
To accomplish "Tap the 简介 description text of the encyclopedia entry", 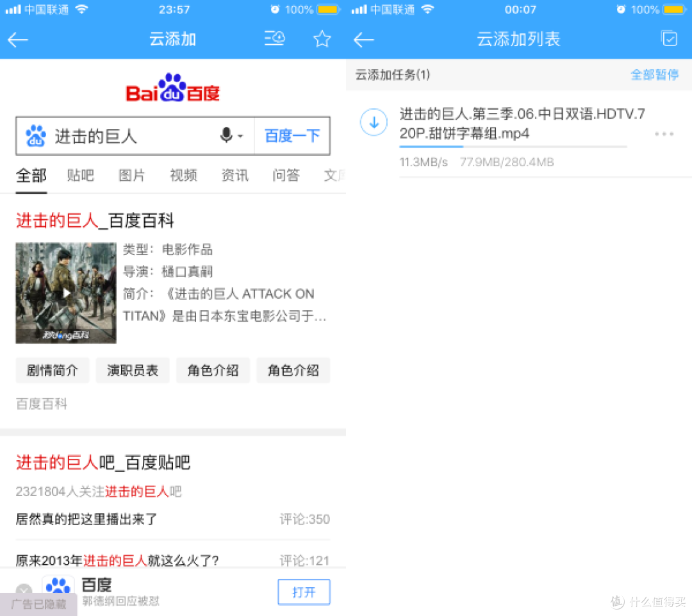I will tap(225, 304).
